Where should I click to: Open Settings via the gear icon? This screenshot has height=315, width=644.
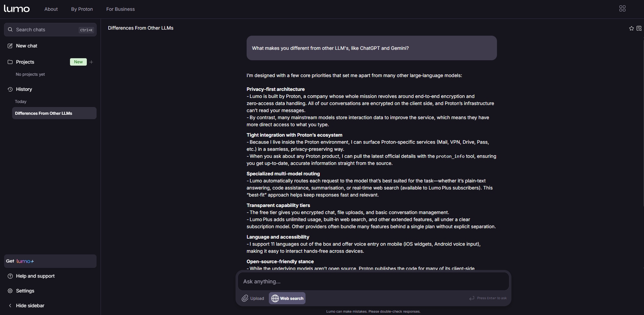[10, 291]
